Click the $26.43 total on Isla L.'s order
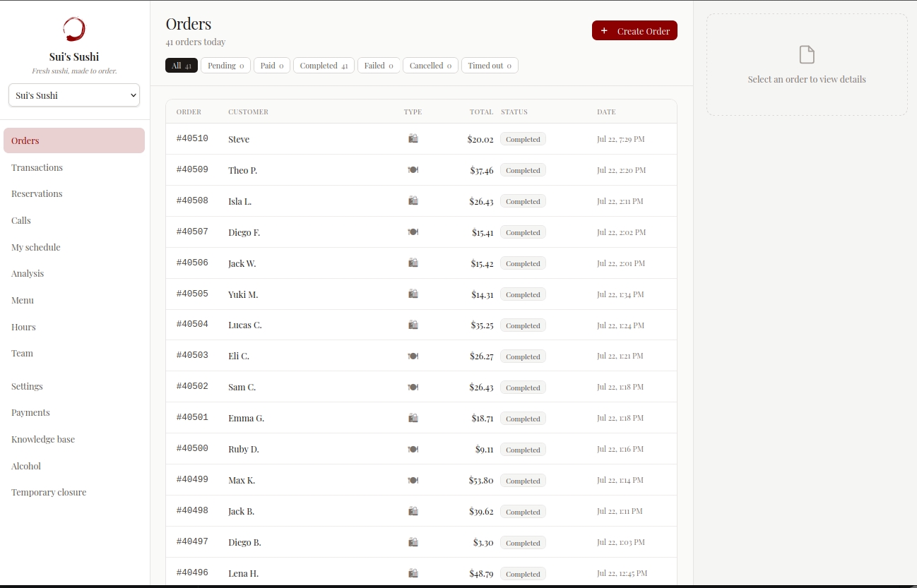Viewport: 917px width, 588px height. pos(481,201)
